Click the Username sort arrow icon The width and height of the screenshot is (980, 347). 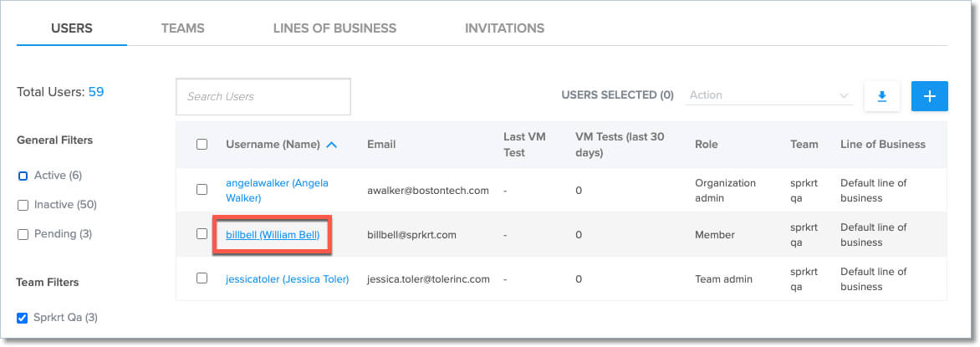332,145
